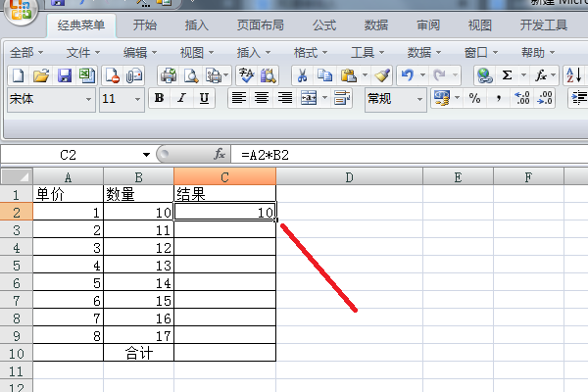Copy selection with the copy icon
The width and height of the screenshot is (588, 392).
point(324,75)
